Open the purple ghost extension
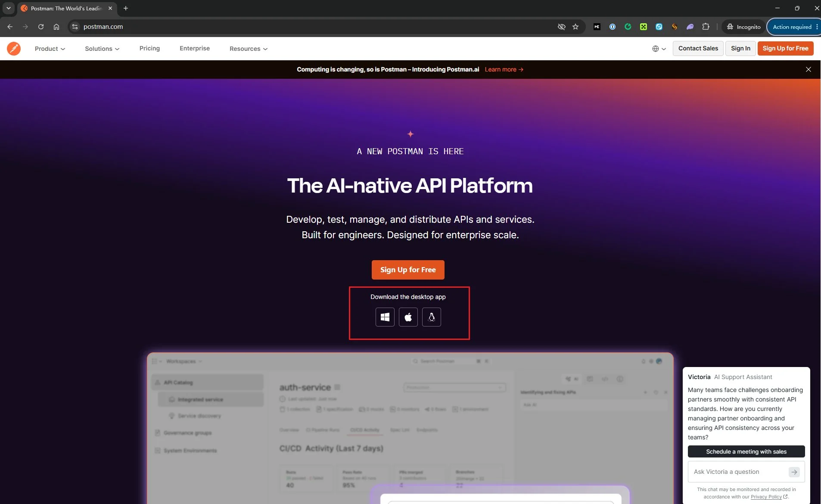Viewport: 821px width, 504px height. click(690, 27)
